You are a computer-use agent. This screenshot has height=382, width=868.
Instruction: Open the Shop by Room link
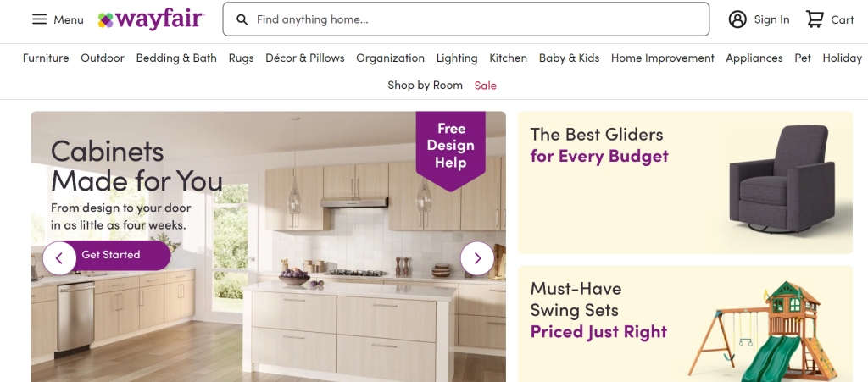[426, 86]
